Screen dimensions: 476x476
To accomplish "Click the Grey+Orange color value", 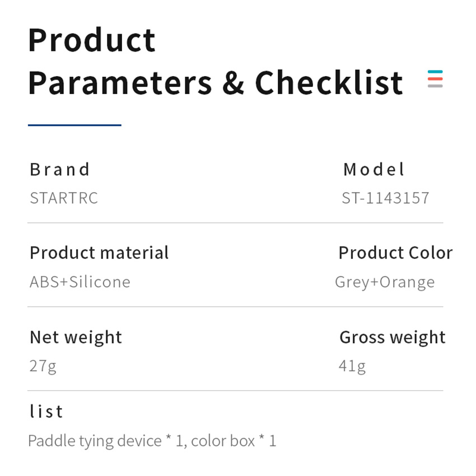I will [385, 282].
